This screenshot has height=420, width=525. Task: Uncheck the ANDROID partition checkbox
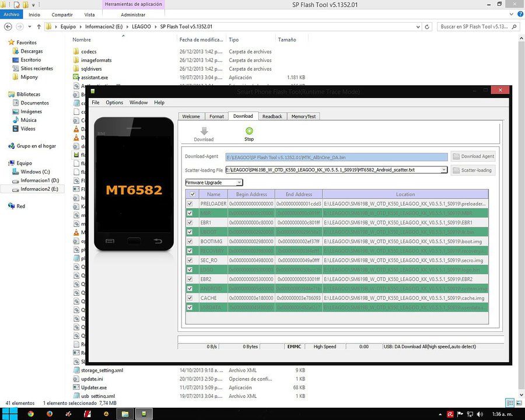[x=190, y=288]
